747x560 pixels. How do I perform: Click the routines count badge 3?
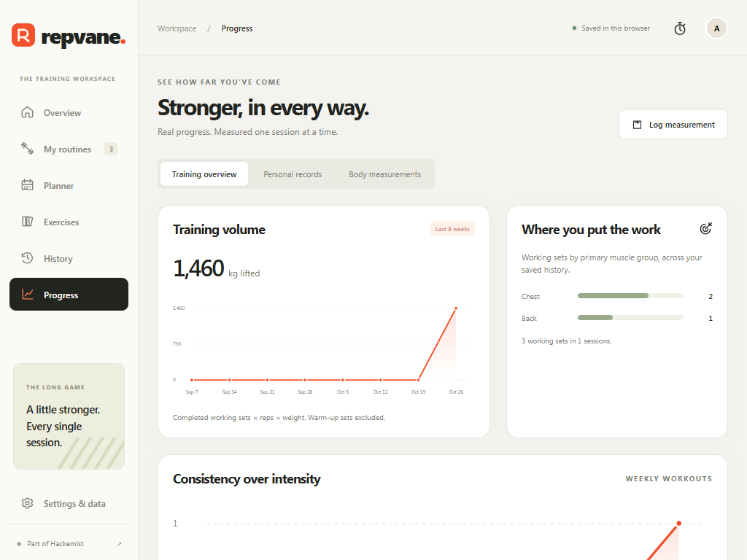(111, 149)
